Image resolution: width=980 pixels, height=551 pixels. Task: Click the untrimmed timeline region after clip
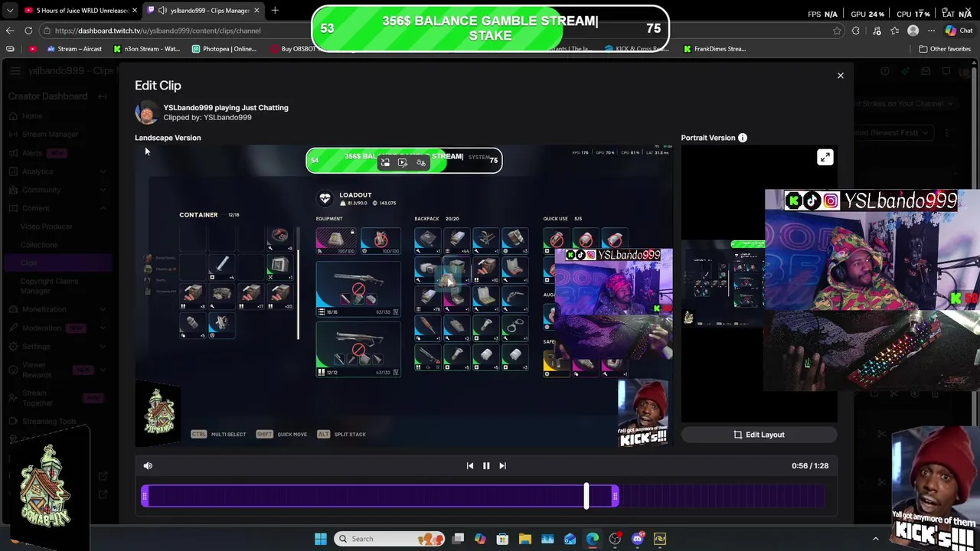[x=721, y=497]
